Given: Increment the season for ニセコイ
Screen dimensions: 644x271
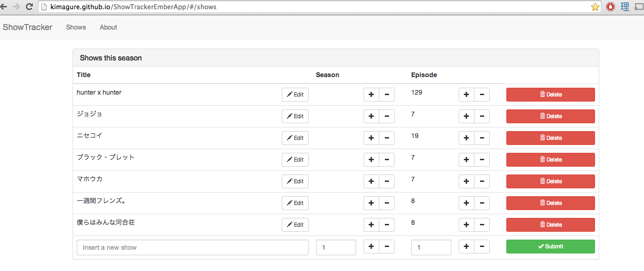Looking at the screenshot, I should point(371,138).
